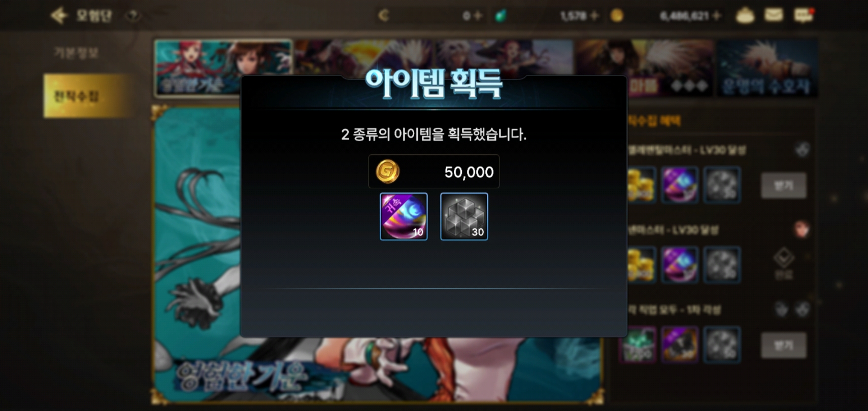The image size is (868, 411).
Task: Claim first reward with the top 받기 button
Action: tap(783, 185)
